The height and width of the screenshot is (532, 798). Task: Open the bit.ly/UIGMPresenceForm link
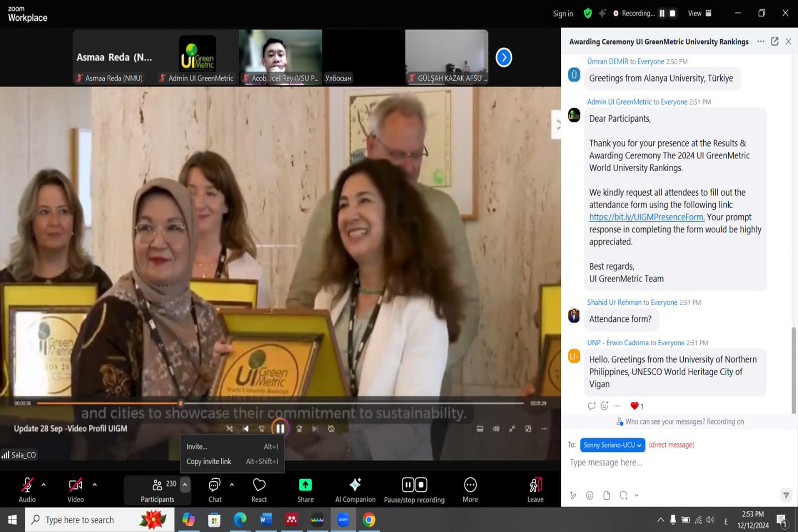(647, 217)
